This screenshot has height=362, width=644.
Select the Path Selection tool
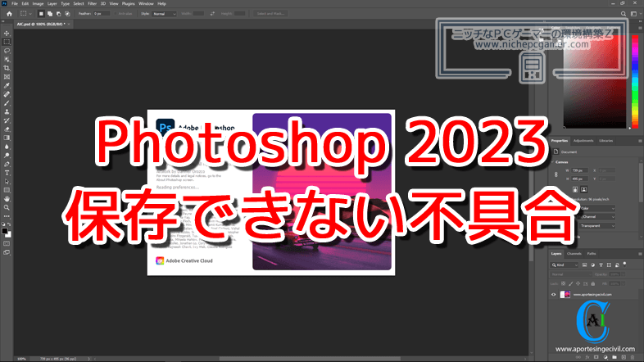pyautogui.click(x=7, y=182)
